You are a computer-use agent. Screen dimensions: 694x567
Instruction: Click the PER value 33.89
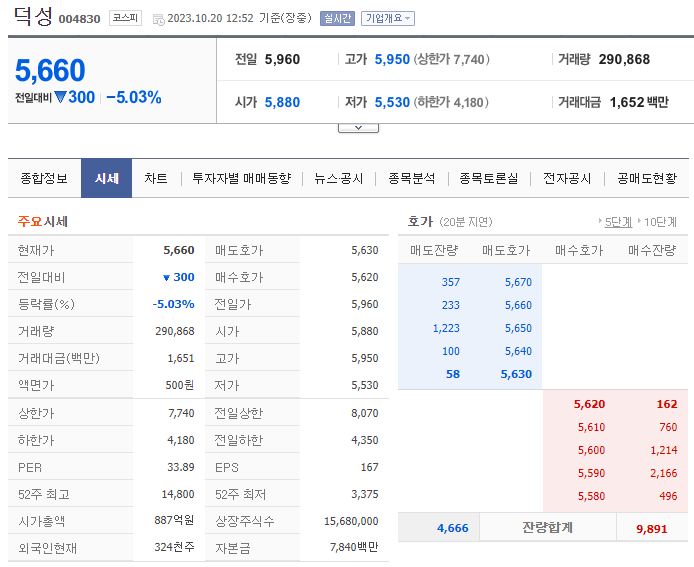coord(181,467)
